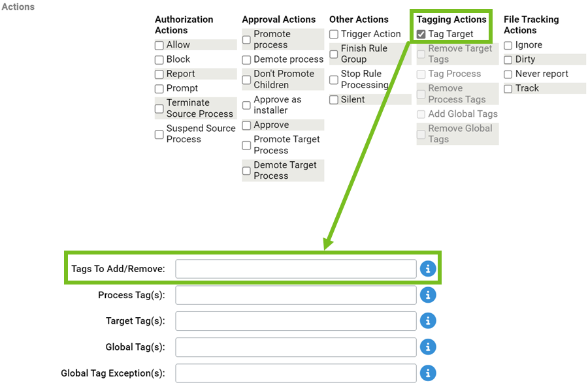588x385 pixels.
Task: Click the info icon beside Process Tag(s)
Action: click(x=428, y=294)
